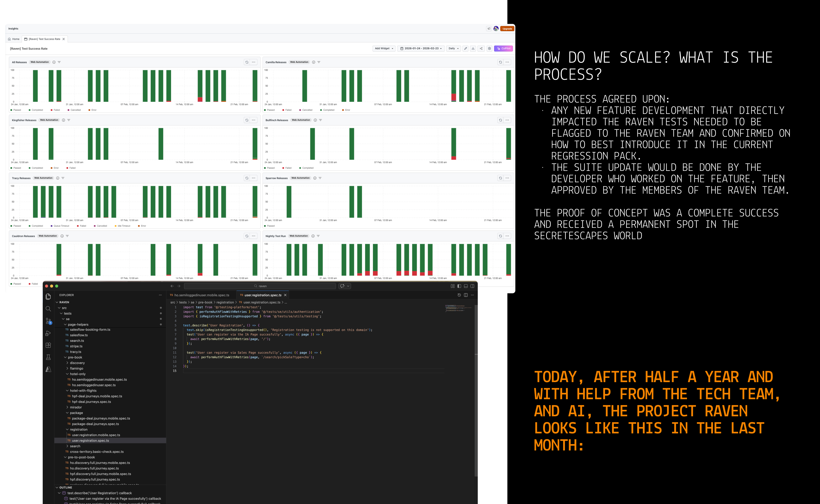Viewport: 820px width, 504px height.
Task: Toggle the secondary side bar in VS Code
Action: pos(472,286)
